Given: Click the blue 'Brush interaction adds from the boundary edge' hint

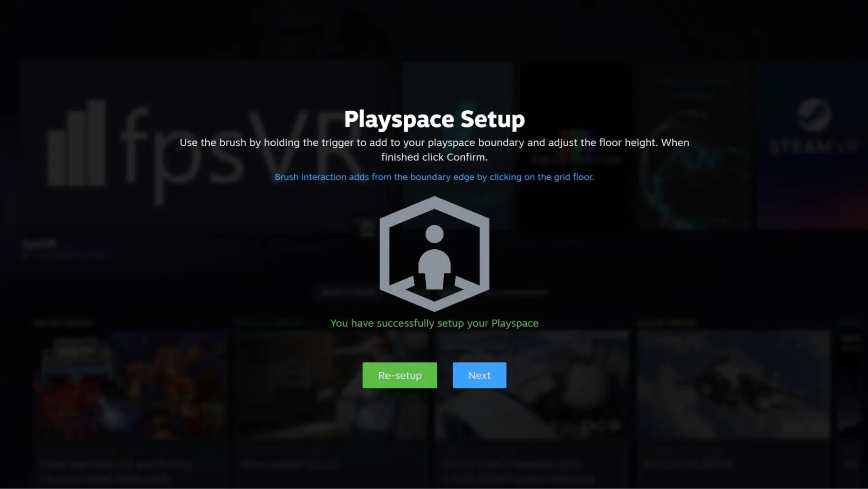Looking at the screenshot, I should click(x=434, y=177).
